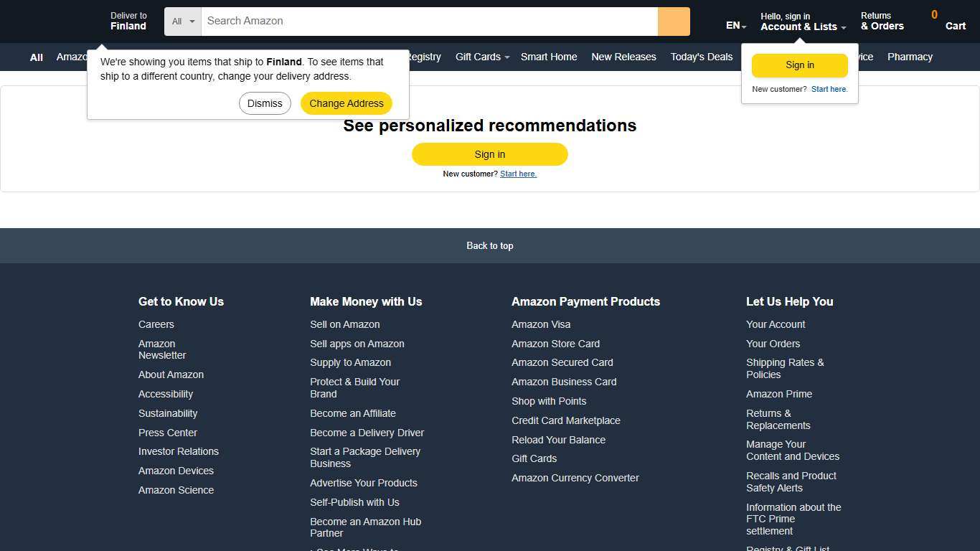Click the search magnifier icon
The image size is (980, 551).
point(673,22)
